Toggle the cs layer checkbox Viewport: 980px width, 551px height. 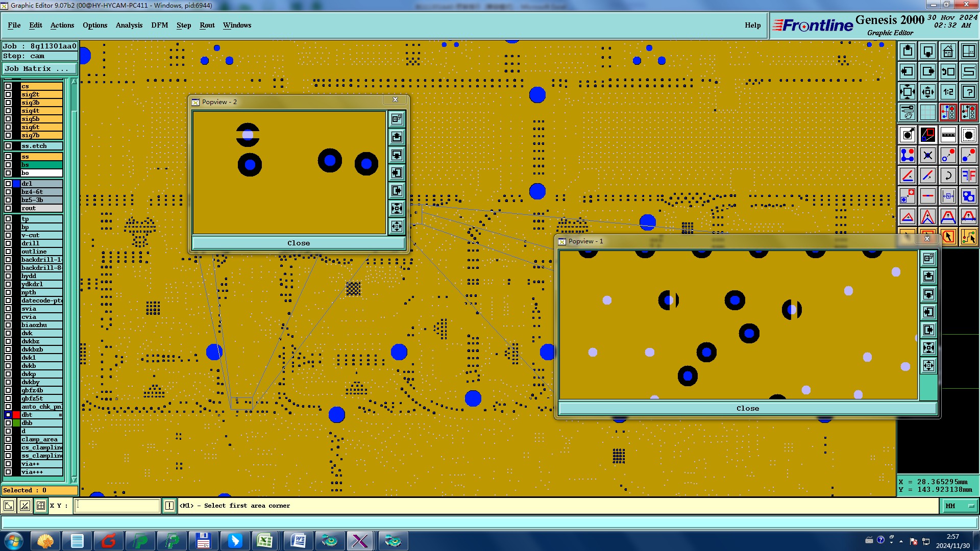coord(8,86)
